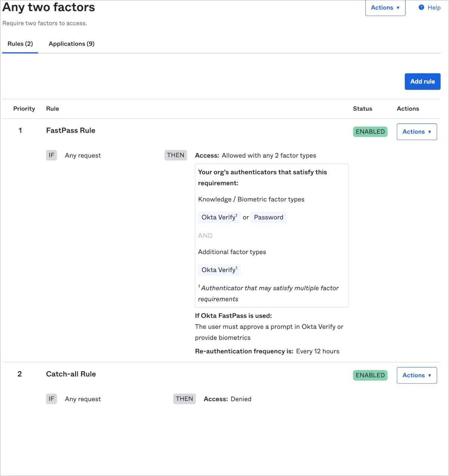Viewport: 449px width, 476px height.
Task: Click the THEN label of Catch-all Rule
Action: point(184,399)
